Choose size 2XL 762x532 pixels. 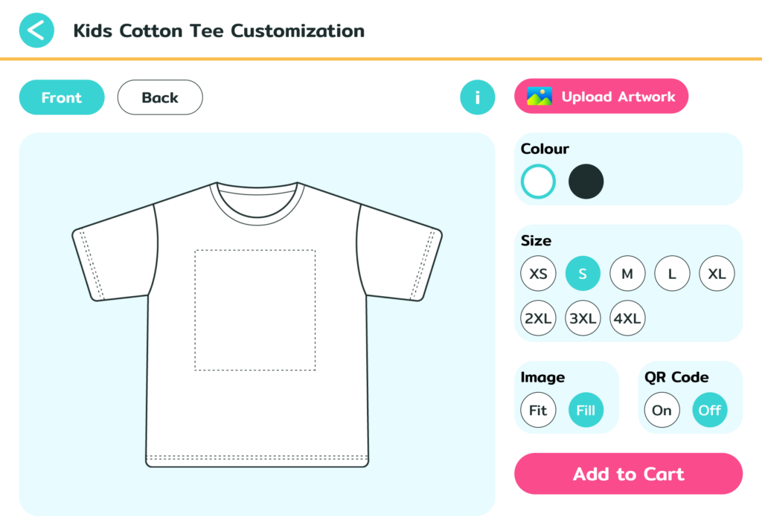point(538,318)
